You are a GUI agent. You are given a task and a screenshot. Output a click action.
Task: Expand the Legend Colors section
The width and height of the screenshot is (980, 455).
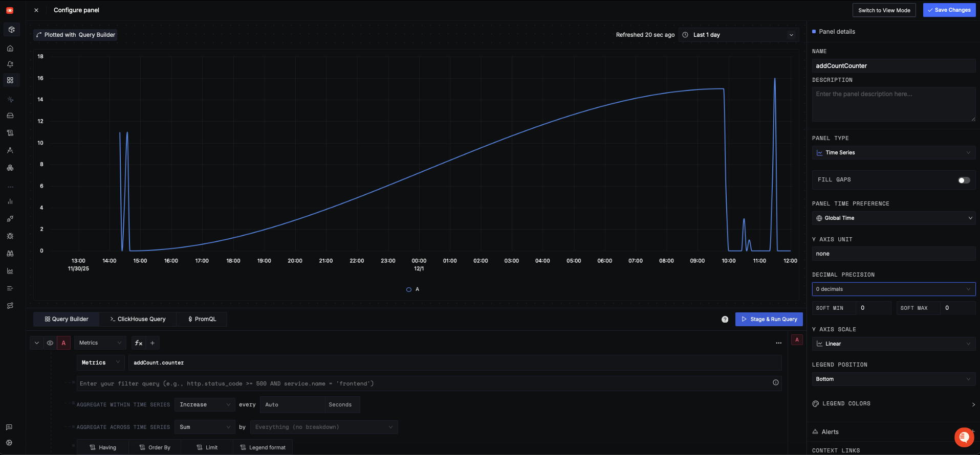(x=893, y=404)
